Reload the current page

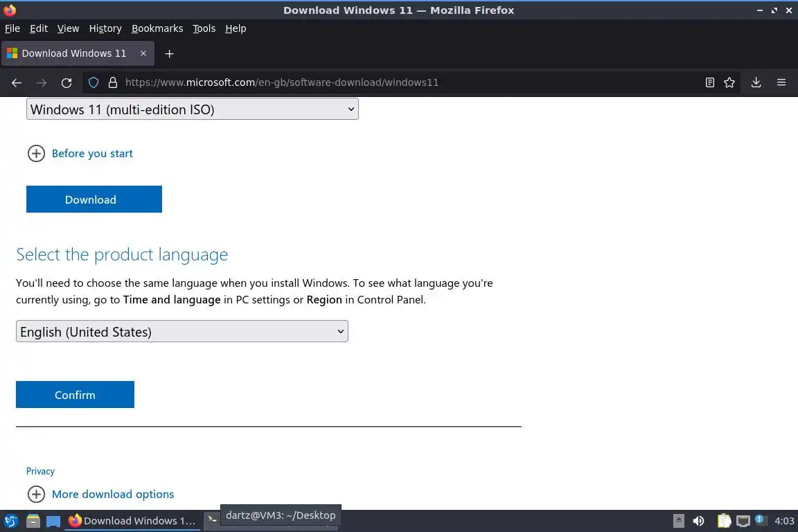(x=66, y=82)
